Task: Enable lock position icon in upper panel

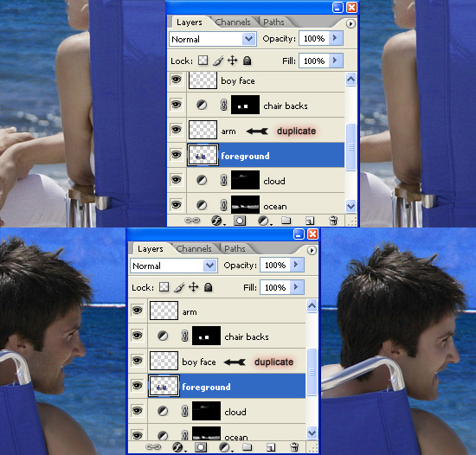Action: pyautogui.click(x=232, y=61)
